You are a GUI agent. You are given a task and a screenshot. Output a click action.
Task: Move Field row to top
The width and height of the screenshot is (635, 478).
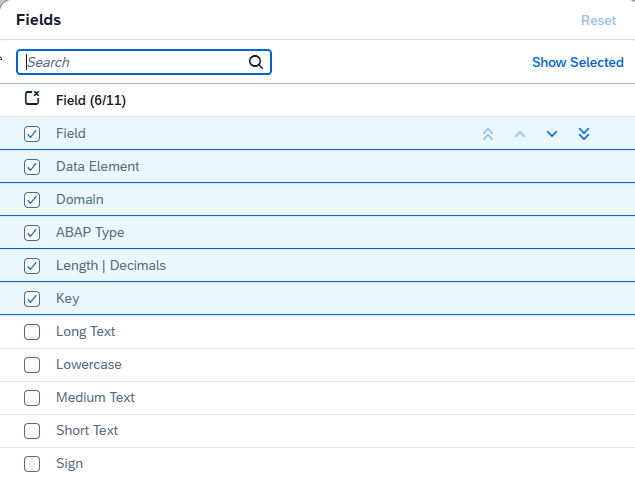[488, 134]
